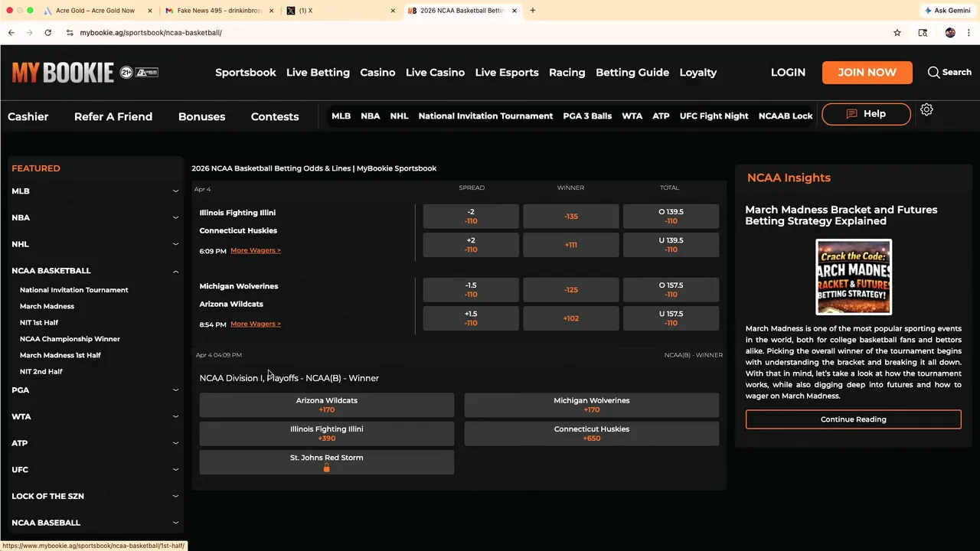980x551 pixels.
Task: Open Refer A Friend
Action: pyautogui.click(x=113, y=116)
